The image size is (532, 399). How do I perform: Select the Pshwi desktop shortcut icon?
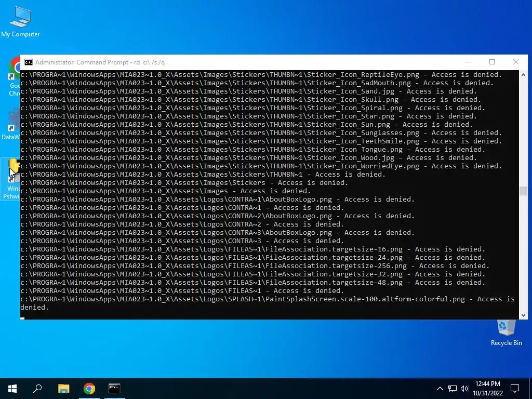pyautogui.click(x=11, y=179)
